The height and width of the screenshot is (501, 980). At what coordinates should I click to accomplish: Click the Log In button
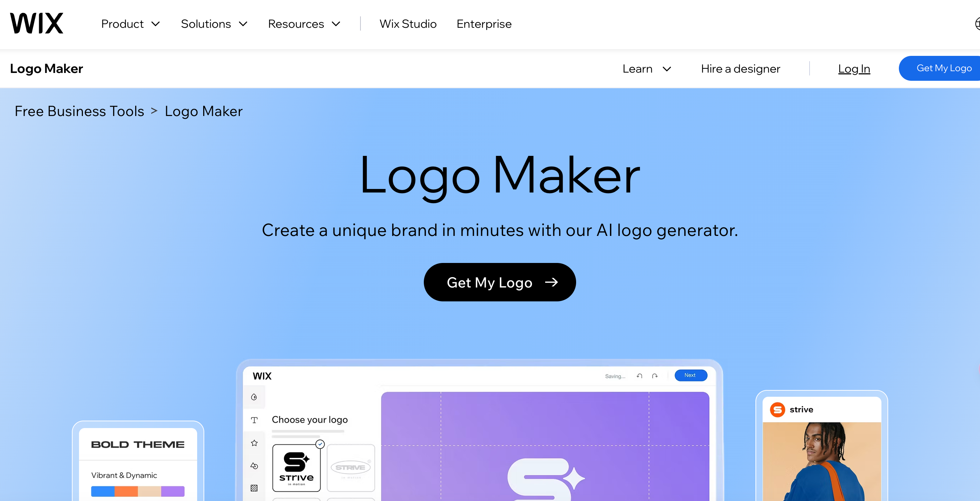854,68
